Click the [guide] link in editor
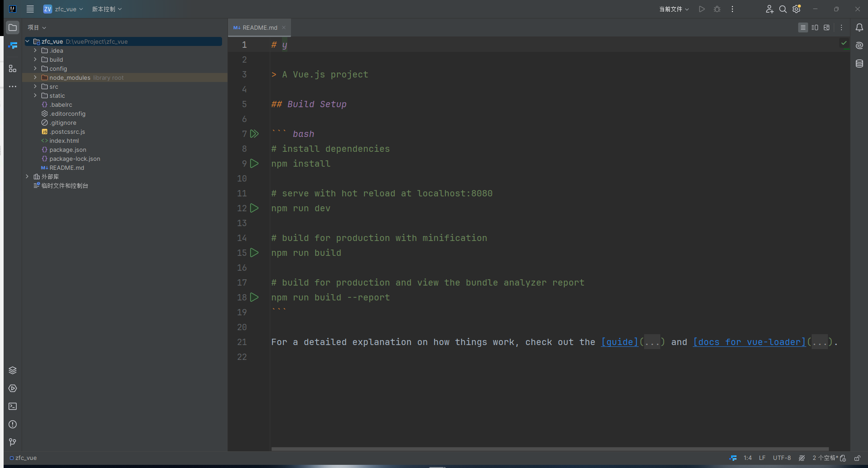The image size is (868, 468). (x=619, y=342)
